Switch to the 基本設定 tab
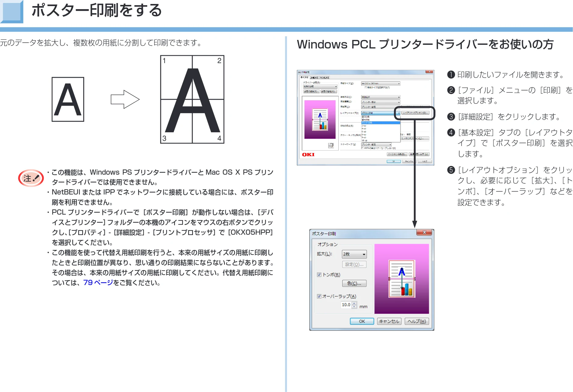Viewport: 573px width, 392px height. tap(304, 77)
